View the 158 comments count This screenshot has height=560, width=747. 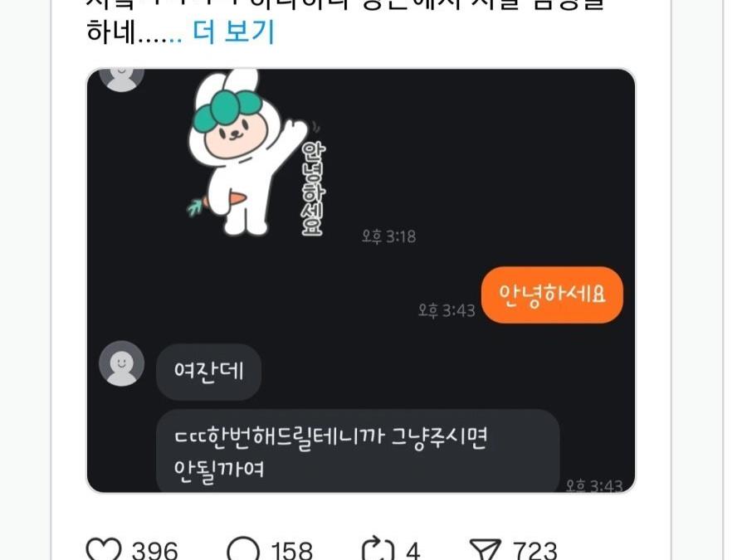(x=291, y=551)
